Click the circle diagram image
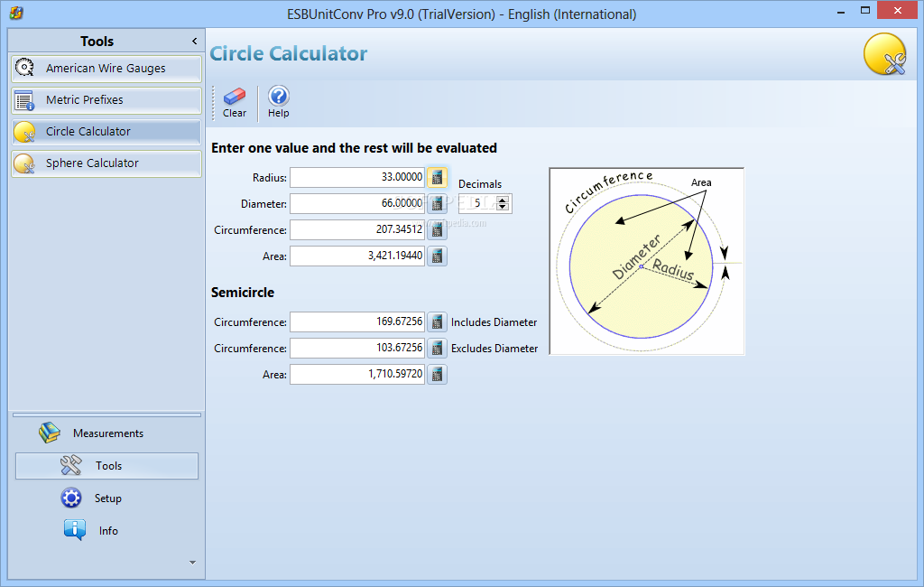The width and height of the screenshot is (924, 587). [646, 261]
